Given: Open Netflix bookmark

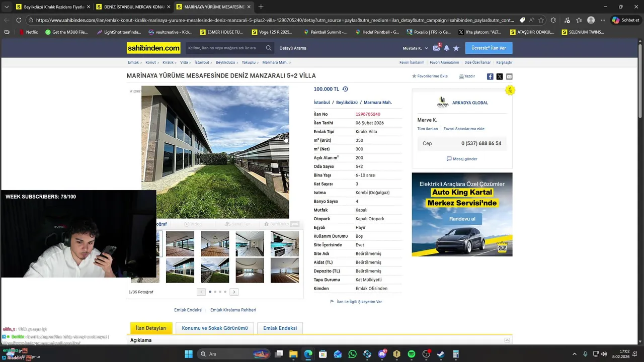Looking at the screenshot, I should coord(28,32).
